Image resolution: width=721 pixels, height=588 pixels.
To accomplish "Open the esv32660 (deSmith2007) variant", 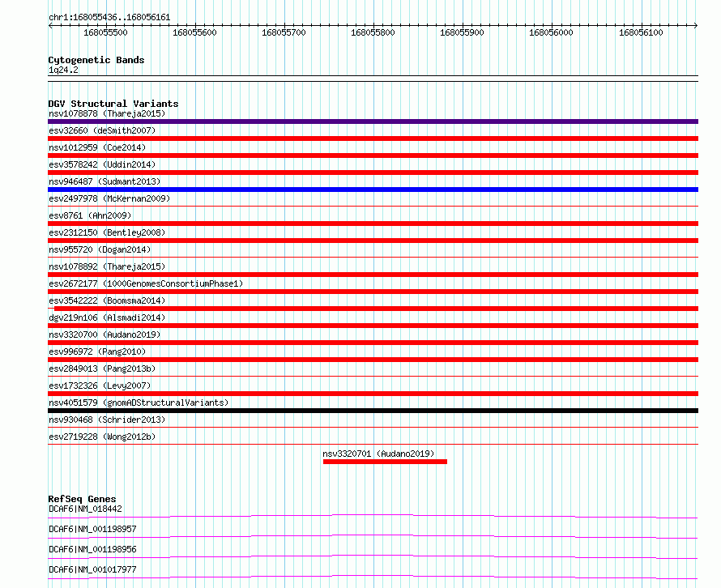I will pyautogui.click(x=102, y=130).
